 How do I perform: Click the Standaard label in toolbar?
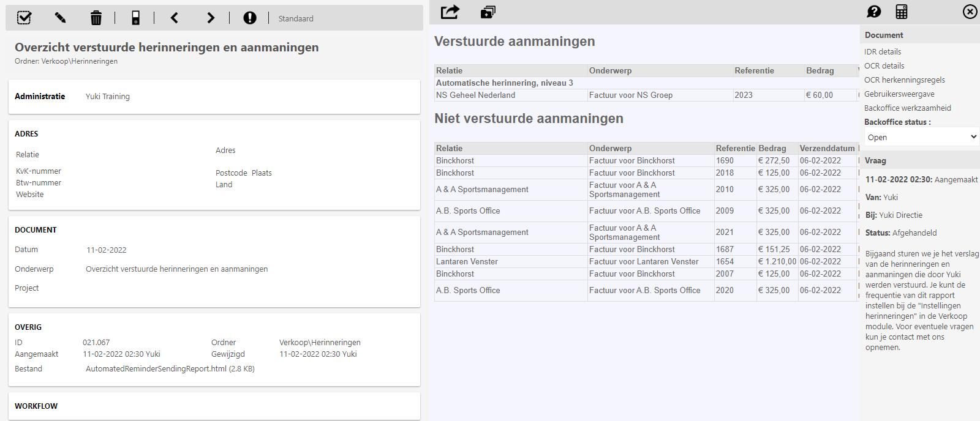[x=296, y=19]
